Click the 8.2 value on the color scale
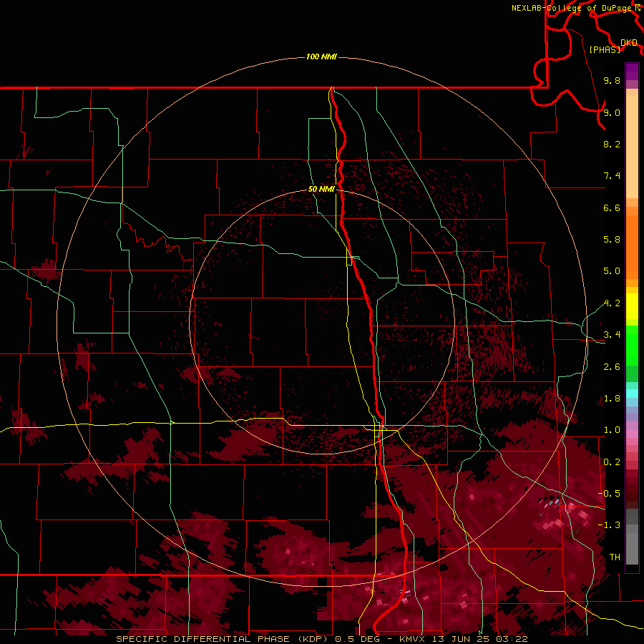 click(612, 144)
